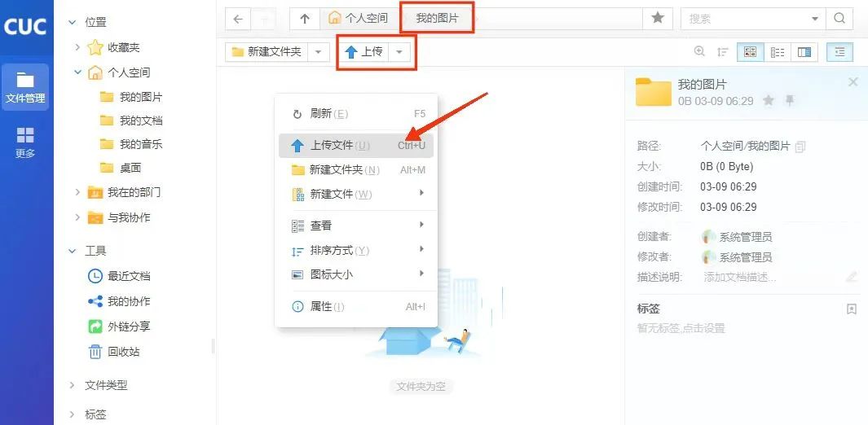
Task: Click the sort order icon in toolbar
Action: (x=722, y=52)
